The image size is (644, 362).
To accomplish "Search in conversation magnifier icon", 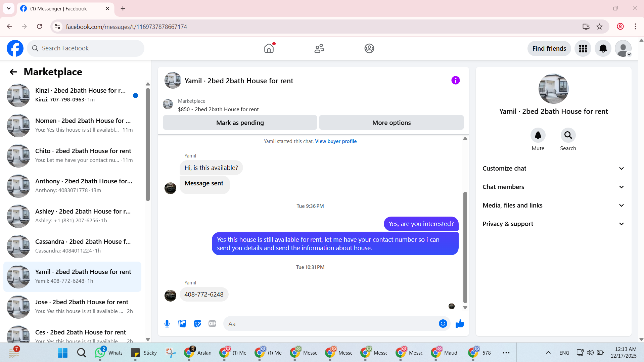I will click(568, 135).
